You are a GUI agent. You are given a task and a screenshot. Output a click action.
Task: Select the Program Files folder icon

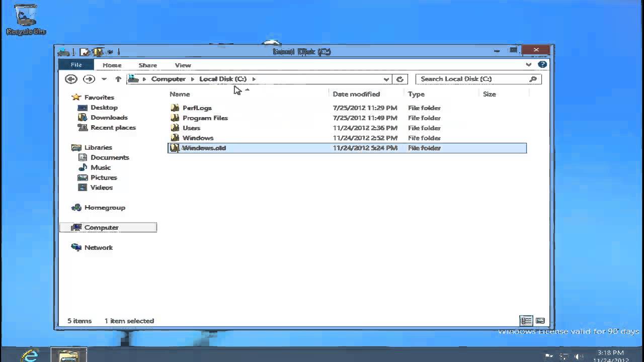tap(175, 118)
